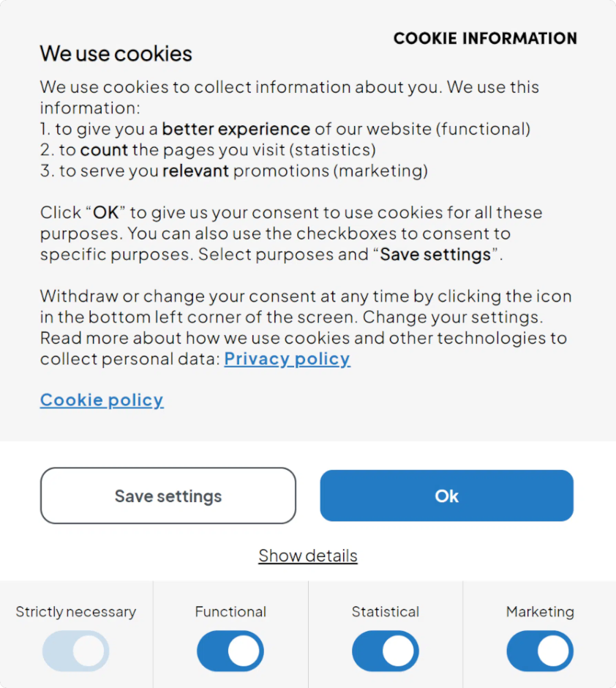Screen dimensions: 616x688
Task: Disable the Functional cookies toggle
Action: tap(230, 651)
